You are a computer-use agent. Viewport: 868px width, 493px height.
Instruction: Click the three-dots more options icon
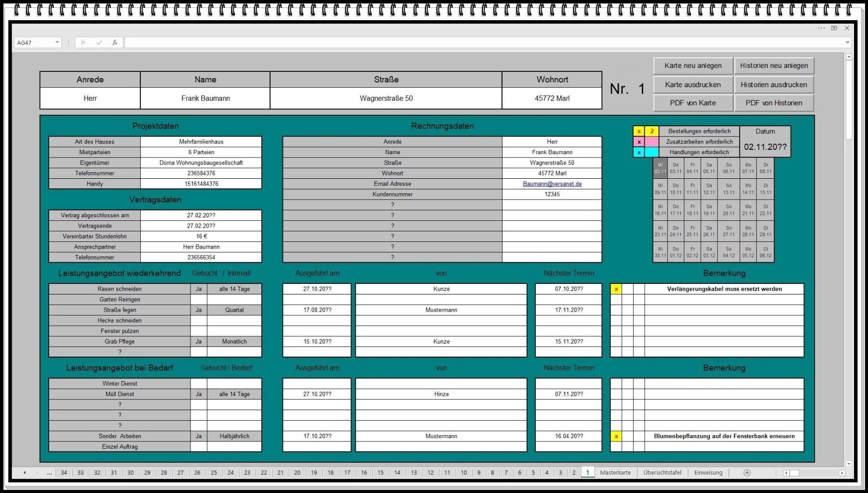[x=822, y=28]
